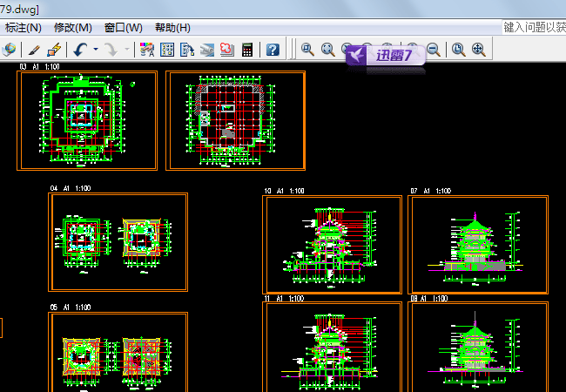Expand the Redo history dropdown arrow
566x392 pixels.
(127, 50)
